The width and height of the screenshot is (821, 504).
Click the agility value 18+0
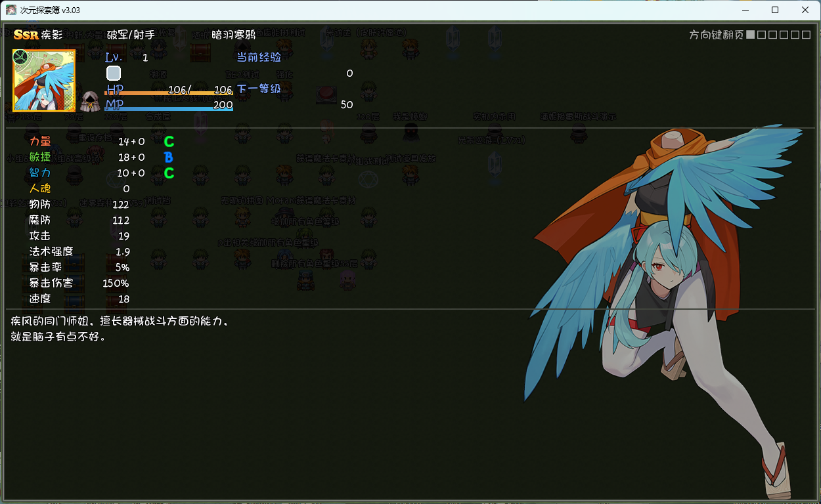[x=131, y=157]
